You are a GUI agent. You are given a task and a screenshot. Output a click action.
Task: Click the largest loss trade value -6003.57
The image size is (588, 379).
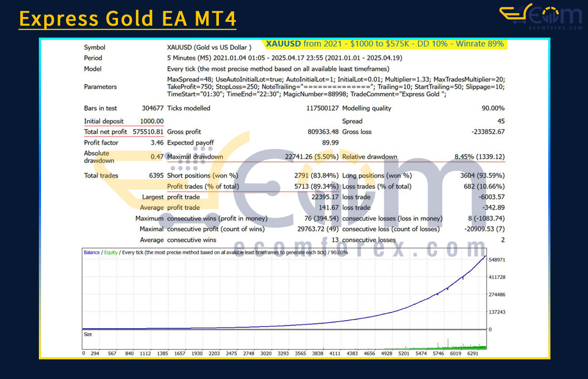[x=492, y=197]
